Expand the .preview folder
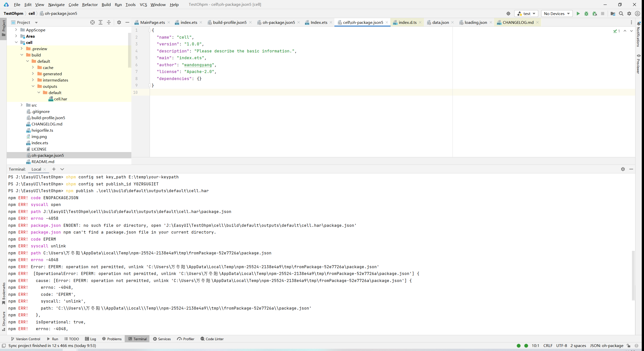 [x=22, y=48]
